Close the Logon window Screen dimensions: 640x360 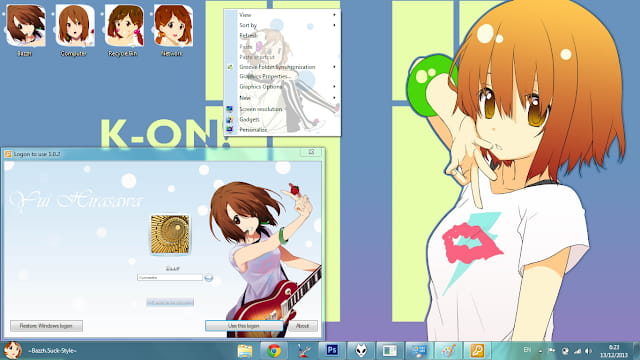click(x=311, y=152)
